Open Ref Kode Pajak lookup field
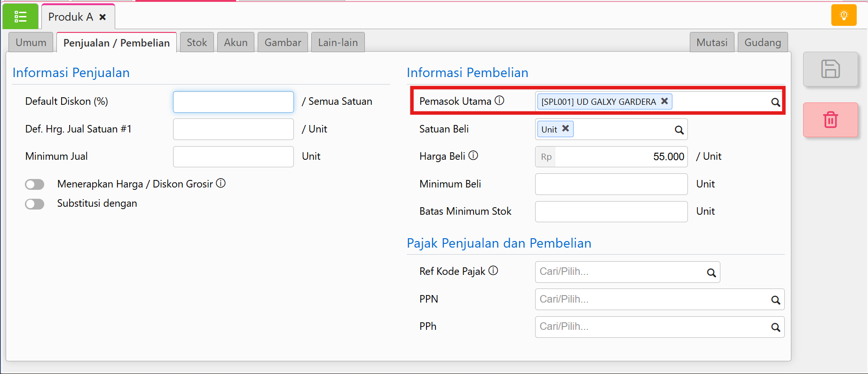The height and width of the screenshot is (374, 868). tap(627, 272)
